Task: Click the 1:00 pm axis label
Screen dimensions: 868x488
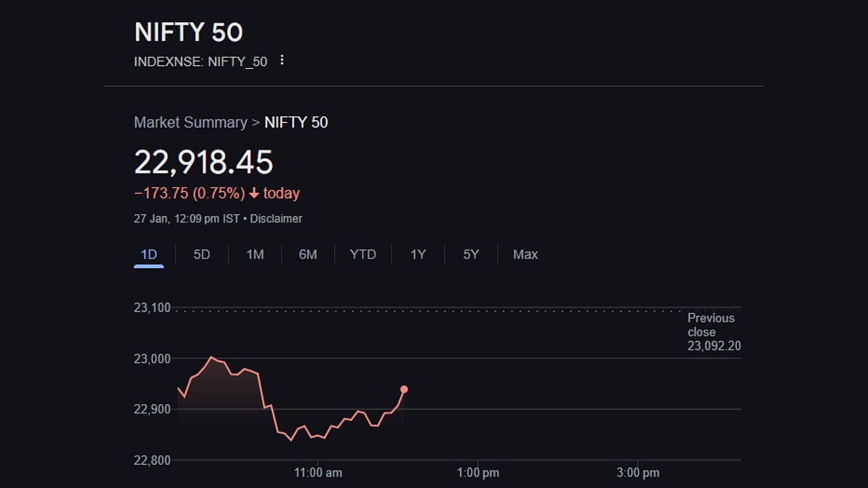Action: tap(478, 473)
